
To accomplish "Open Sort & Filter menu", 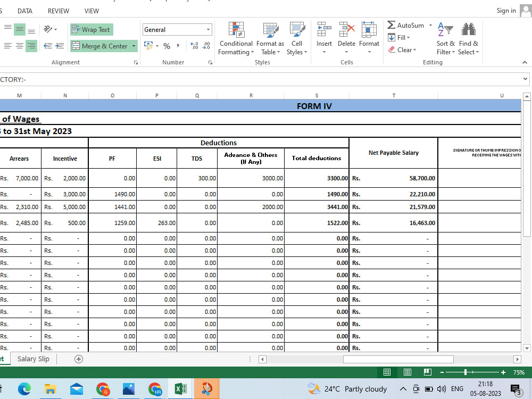I will coord(445,38).
